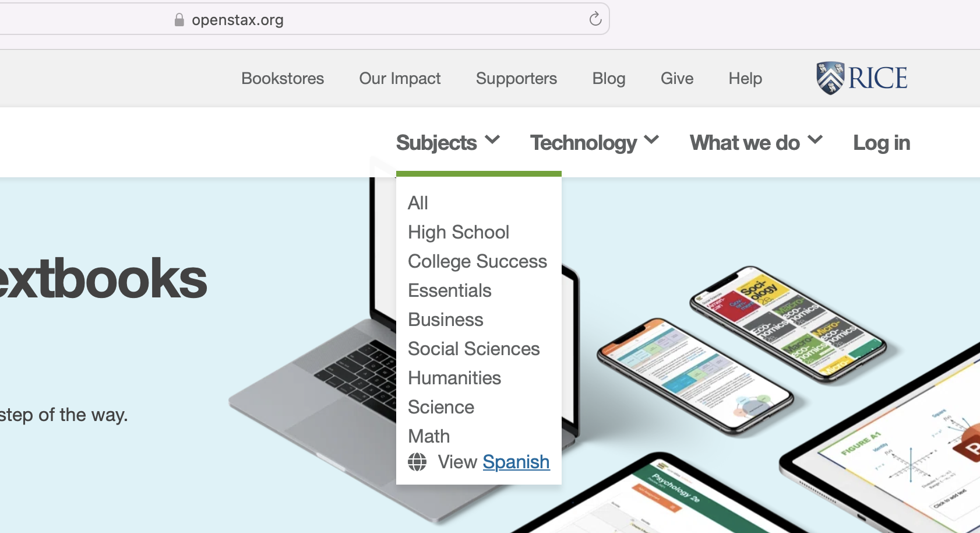This screenshot has width=980, height=533.
Task: Go to Humanities subject
Action: [x=454, y=378]
